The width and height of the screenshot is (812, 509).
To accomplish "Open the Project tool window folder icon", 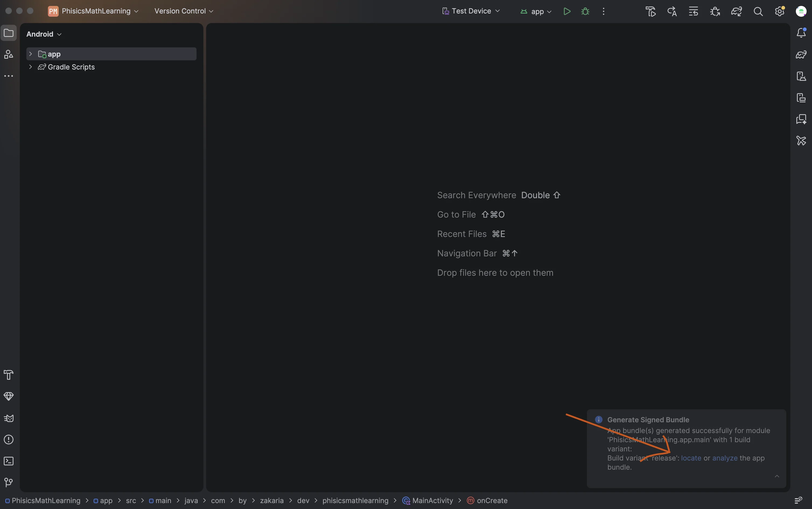I will pos(9,33).
